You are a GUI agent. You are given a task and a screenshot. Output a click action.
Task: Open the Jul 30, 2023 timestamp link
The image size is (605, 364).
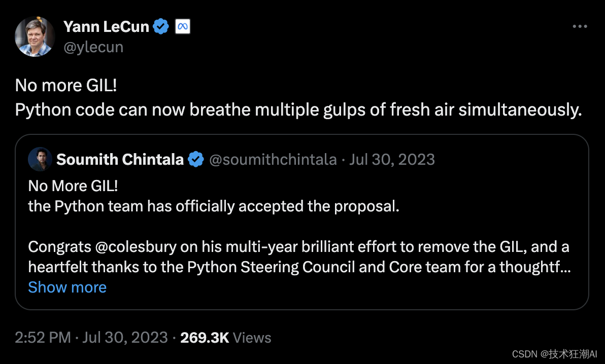[x=392, y=159]
